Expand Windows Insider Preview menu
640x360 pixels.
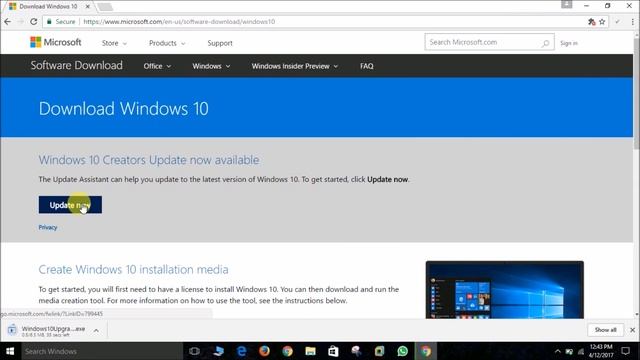point(295,66)
